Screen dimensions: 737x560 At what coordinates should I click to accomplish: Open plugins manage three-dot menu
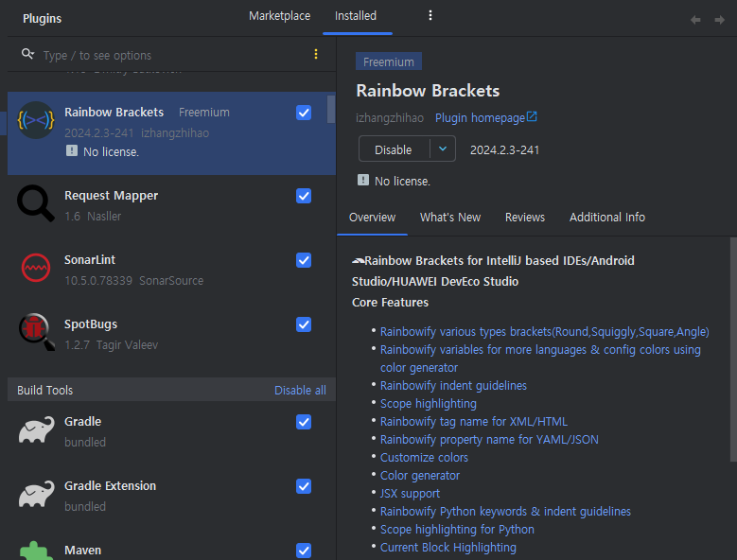pos(430,15)
